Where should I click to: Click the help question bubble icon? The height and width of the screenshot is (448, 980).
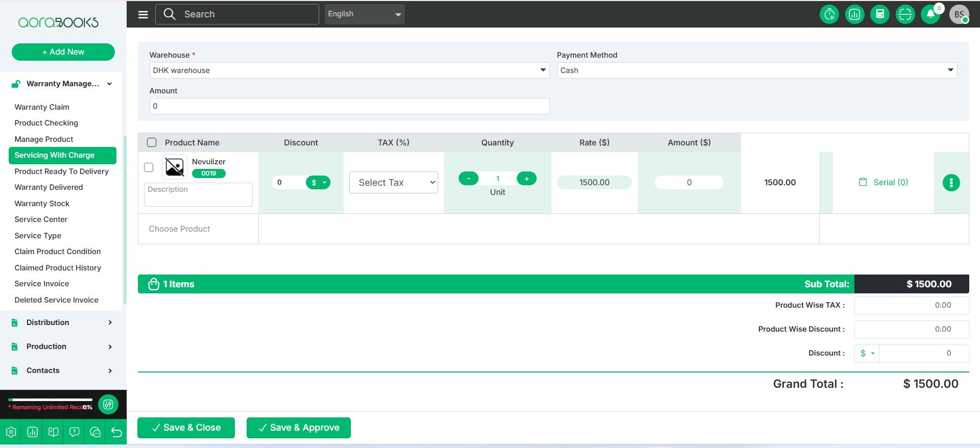coord(74,432)
